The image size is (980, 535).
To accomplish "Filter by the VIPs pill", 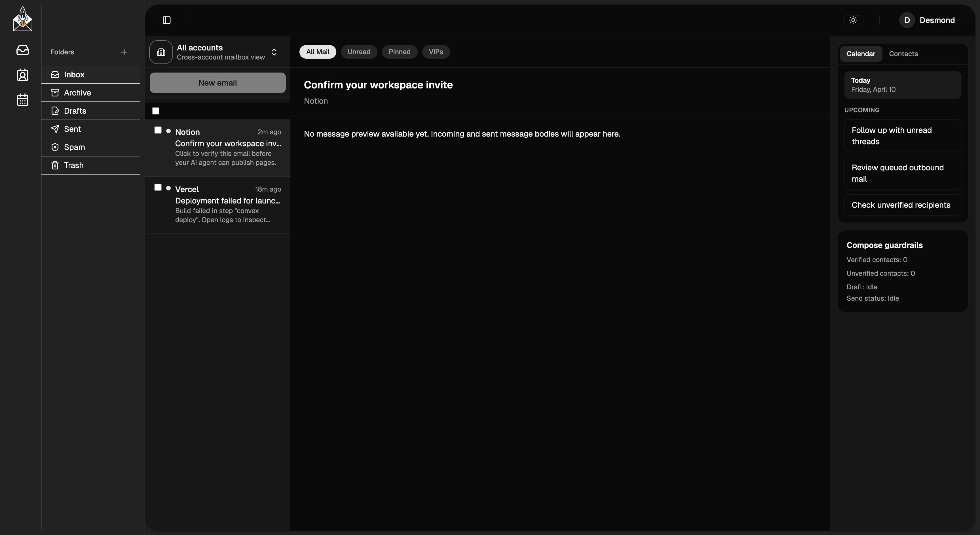I will (x=436, y=52).
